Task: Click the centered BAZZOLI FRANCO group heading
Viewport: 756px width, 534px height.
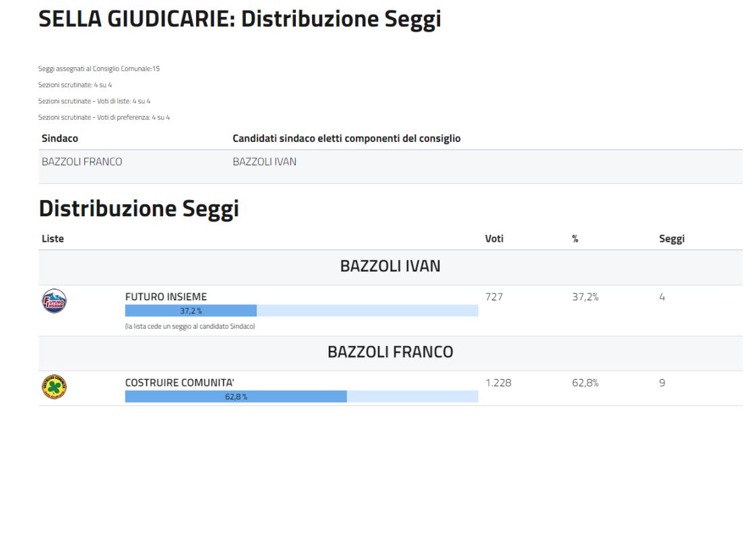Action: (390, 353)
